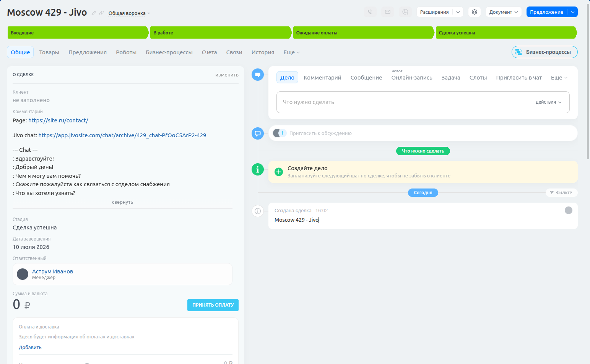The height and width of the screenshot is (364, 590).
Task: Click the chat messenger icon in header
Action: coord(405,12)
